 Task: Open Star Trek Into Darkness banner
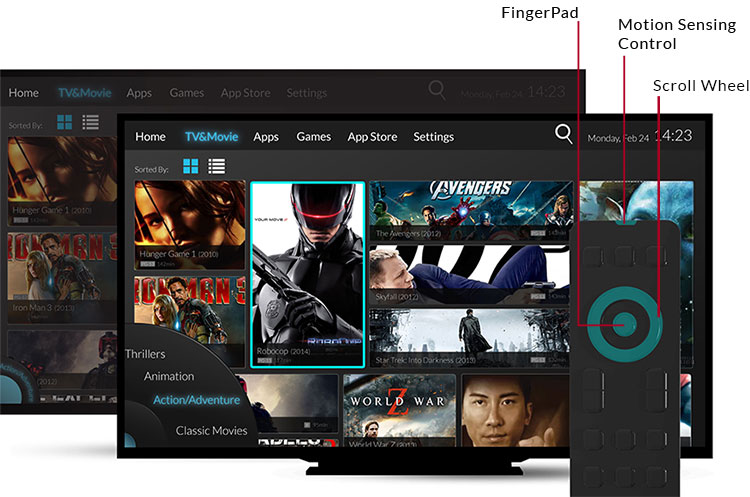coord(470,338)
